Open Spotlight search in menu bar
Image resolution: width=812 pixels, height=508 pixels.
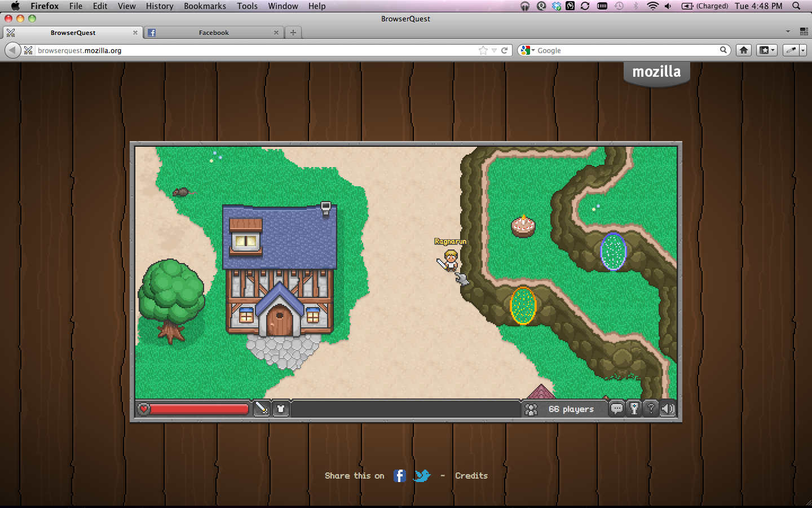796,6
